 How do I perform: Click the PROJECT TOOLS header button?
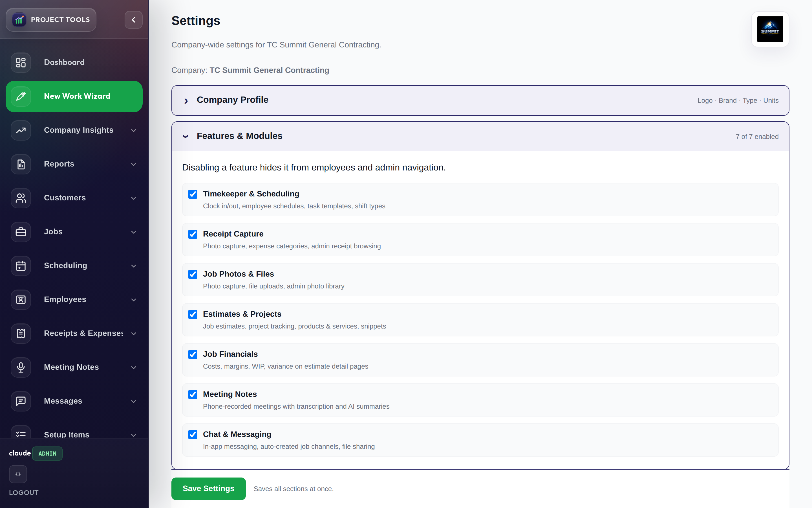point(51,20)
